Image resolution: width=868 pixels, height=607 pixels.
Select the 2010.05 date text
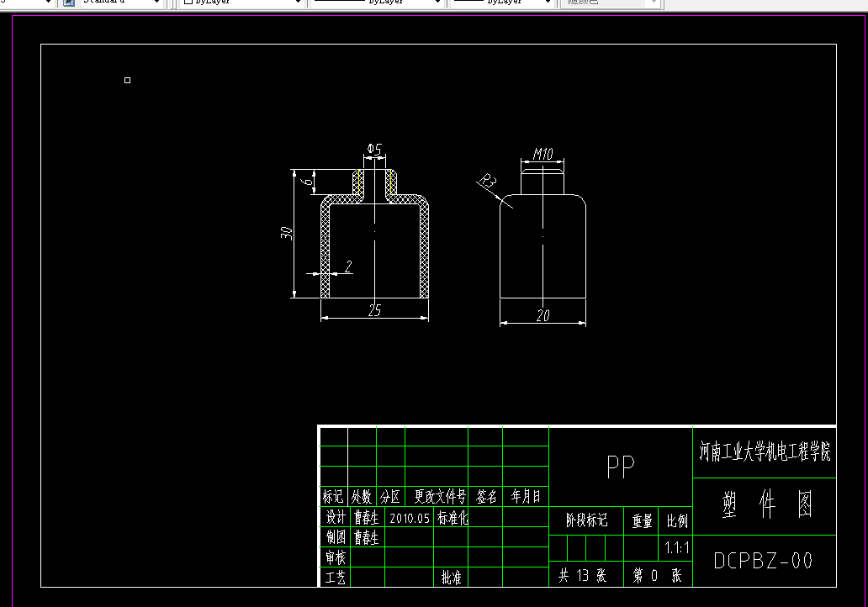tap(410, 519)
